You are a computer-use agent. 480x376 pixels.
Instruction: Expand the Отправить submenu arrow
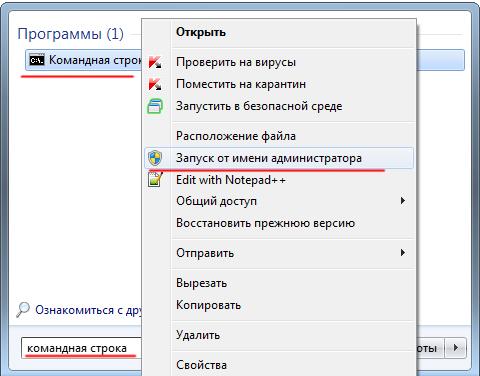tap(403, 253)
